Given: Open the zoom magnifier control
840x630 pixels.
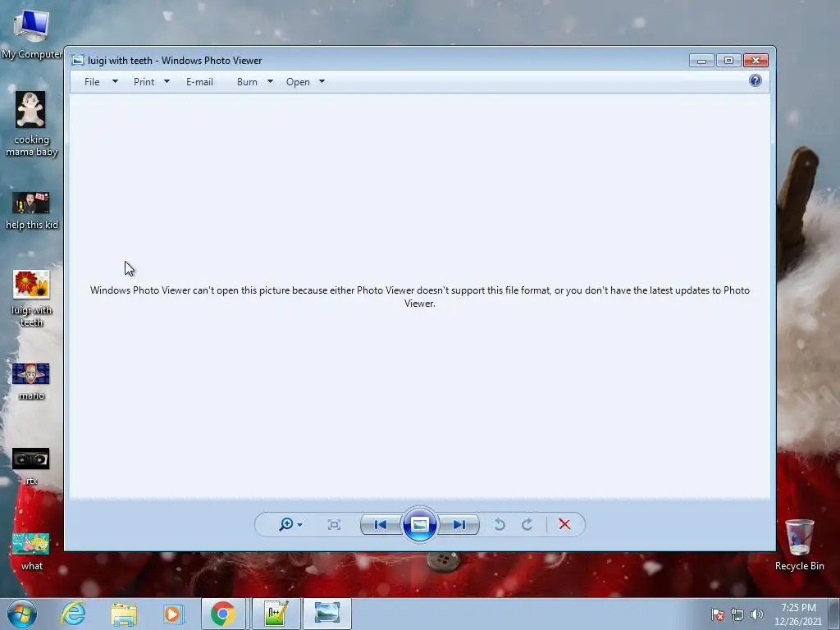Looking at the screenshot, I should pyautogui.click(x=286, y=524).
